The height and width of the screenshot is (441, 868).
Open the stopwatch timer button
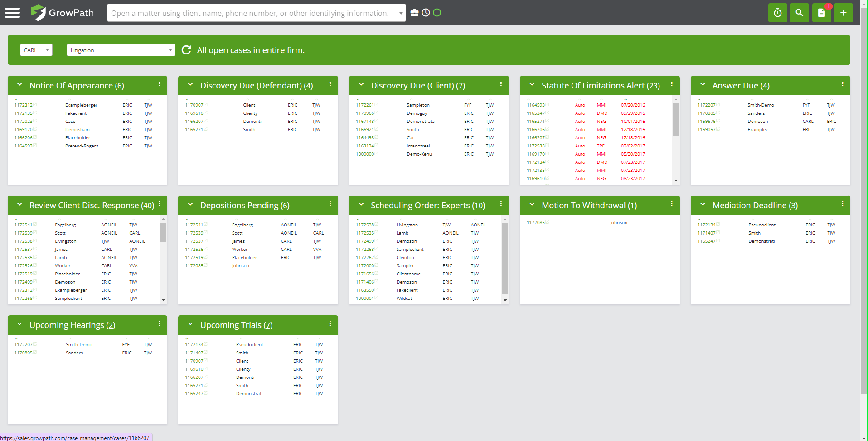[x=777, y=13]
